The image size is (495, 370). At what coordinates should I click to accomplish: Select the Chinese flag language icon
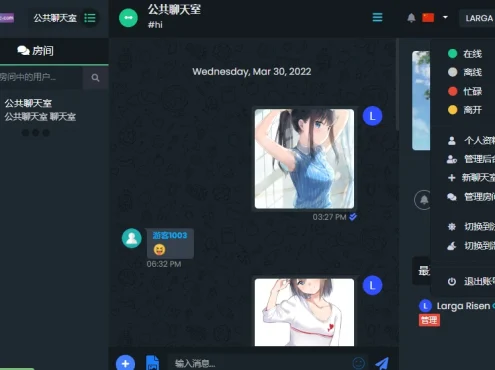pos(428,17)
